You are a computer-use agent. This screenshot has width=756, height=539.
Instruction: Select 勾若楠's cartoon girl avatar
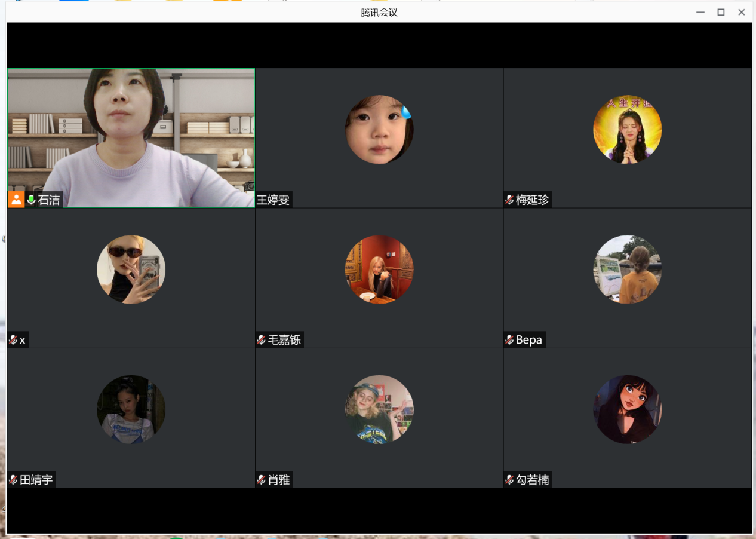coord(627,409)
